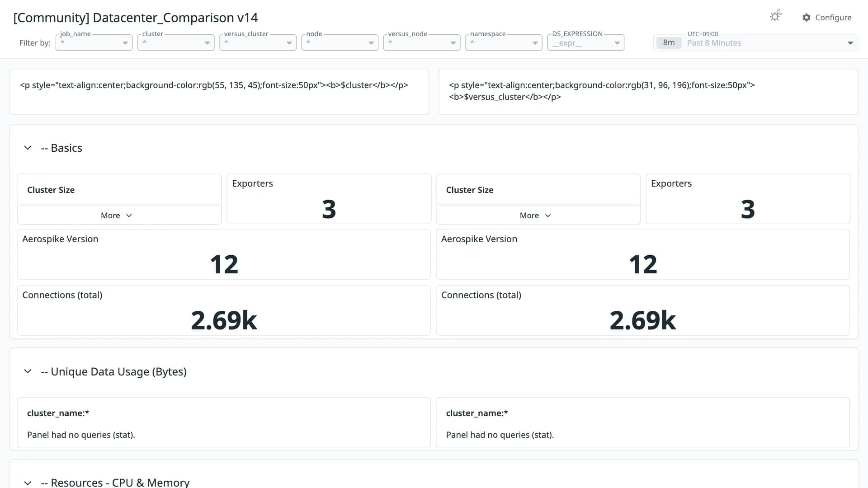Collapse the Unique Data Usage (Bytes) section chevron
This screenshot has height=488, width=868.
coord(28,371)
